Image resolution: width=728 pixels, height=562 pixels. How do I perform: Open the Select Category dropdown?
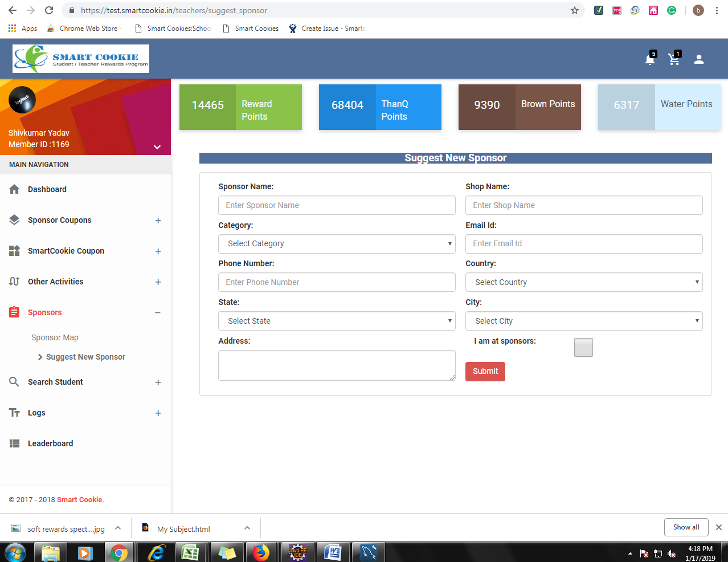tap(337, 244)
